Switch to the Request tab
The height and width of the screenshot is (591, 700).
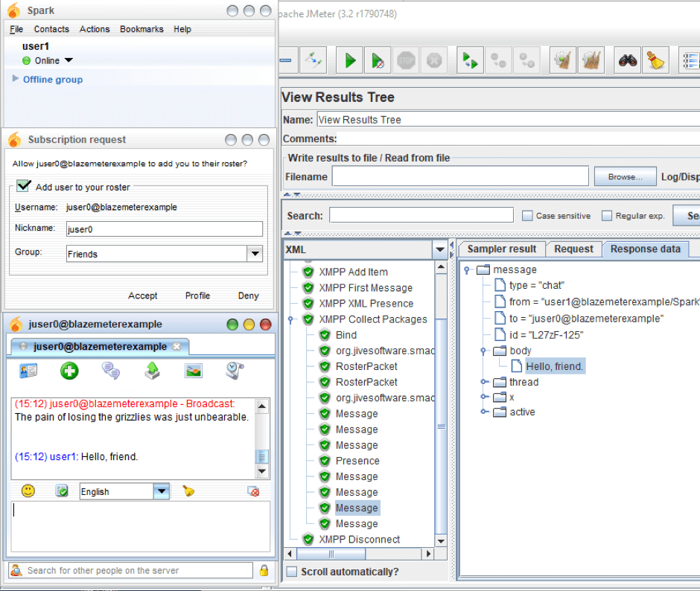[x=573, y=249]
